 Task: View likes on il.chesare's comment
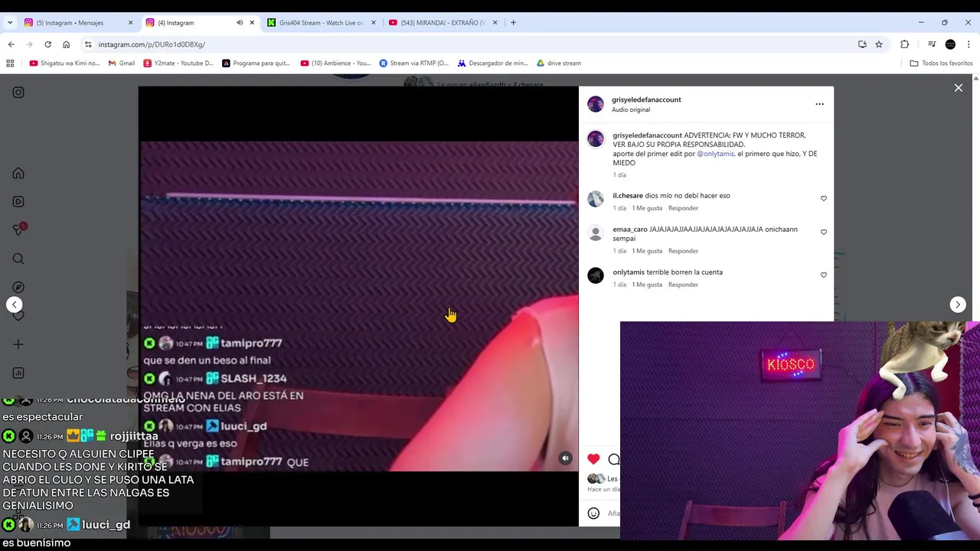point(647,208)
